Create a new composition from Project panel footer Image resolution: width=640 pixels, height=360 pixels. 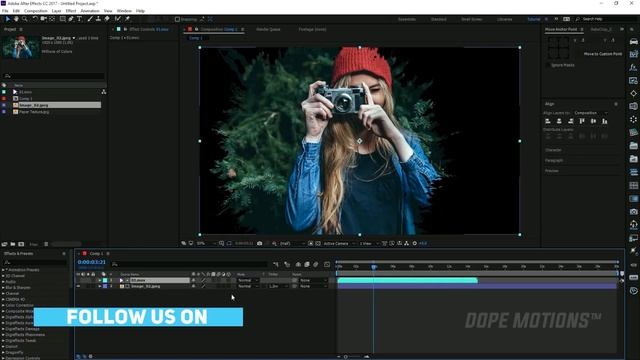pyautogui.click(x=21, y=244)
